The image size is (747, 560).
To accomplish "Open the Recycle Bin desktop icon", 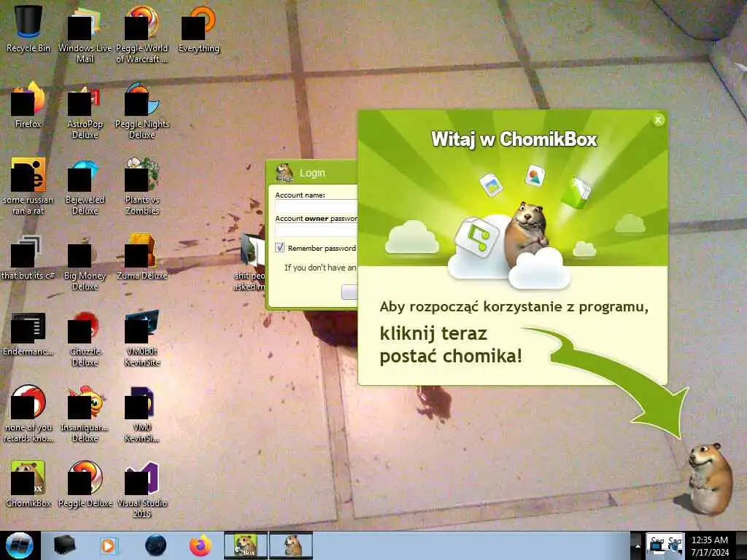I will [x=28, y=28].
